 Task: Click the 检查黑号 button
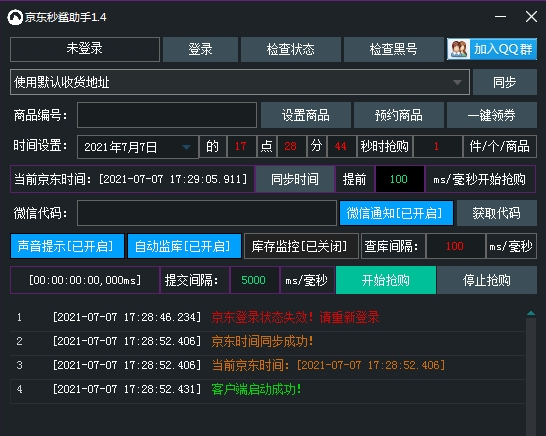393,49
